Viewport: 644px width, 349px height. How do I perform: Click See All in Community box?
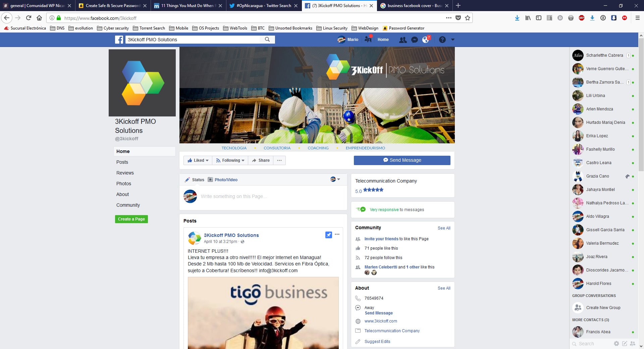(x=444, y=228)
